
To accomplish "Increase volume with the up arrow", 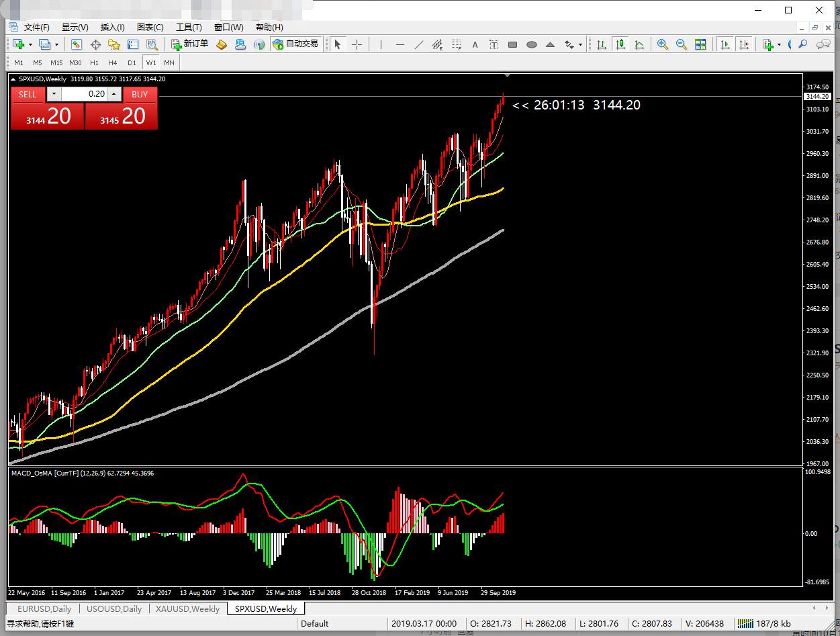I will pyautogui.click(x=114, y=94).
